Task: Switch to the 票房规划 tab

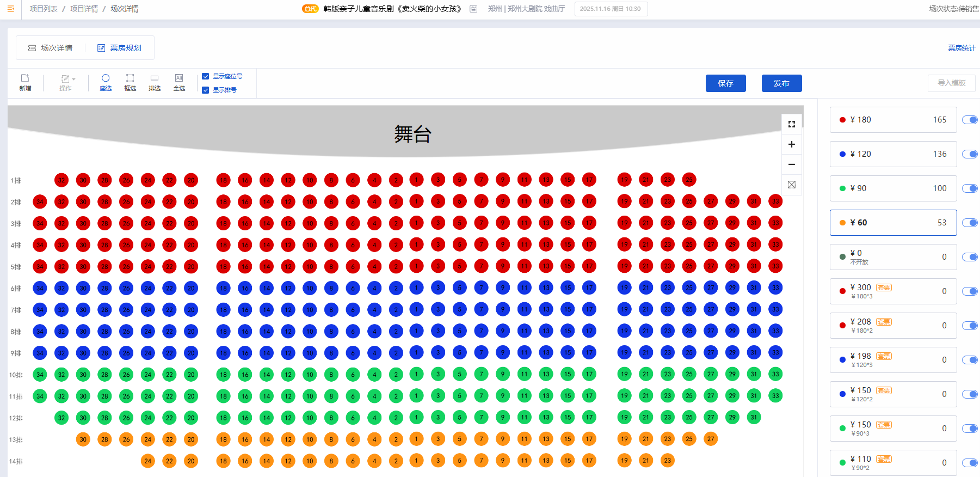Action: (120, 48)
